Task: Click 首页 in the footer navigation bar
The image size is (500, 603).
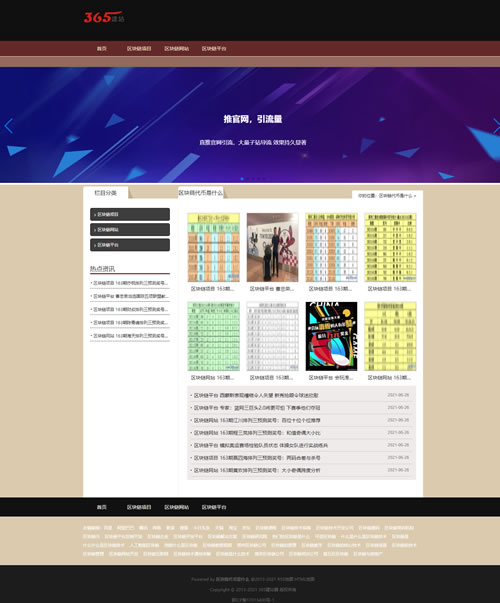Action: (102, 507)
